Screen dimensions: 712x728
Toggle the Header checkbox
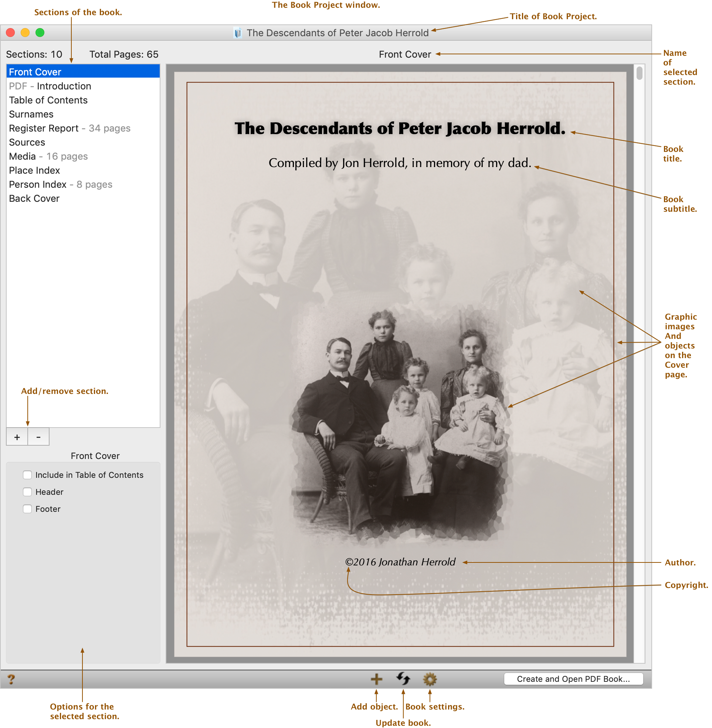click(x=27, y=491)
